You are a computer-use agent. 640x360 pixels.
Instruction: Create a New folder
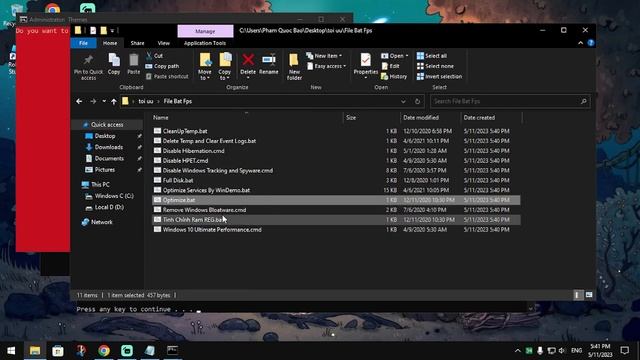294,66
